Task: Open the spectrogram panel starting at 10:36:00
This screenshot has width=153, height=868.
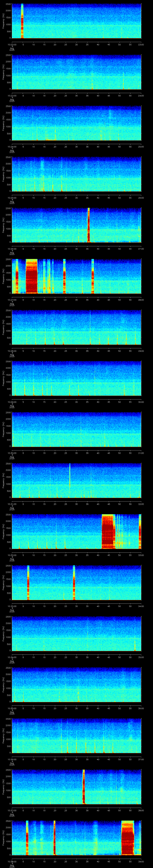Action: tap(76, 736)
